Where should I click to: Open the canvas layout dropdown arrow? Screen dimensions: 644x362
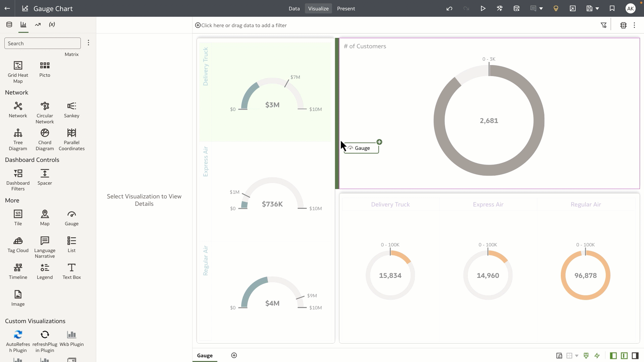(577, 356)
